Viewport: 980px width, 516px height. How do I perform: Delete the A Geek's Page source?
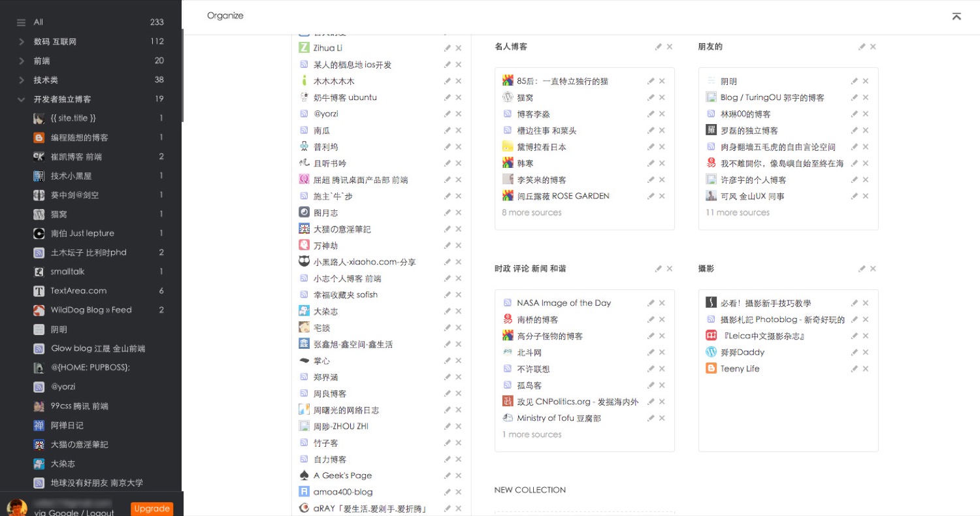(459, 476)
